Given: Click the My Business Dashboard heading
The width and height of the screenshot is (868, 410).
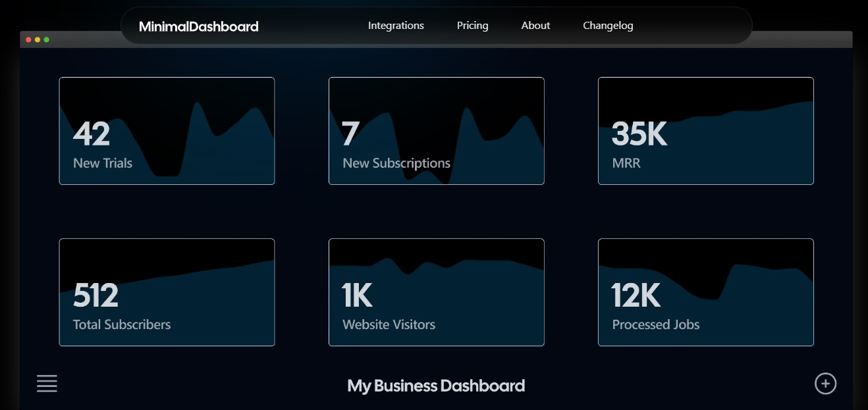Looking at the screenshot, I should pyautogui.click(x=436, y=386).
